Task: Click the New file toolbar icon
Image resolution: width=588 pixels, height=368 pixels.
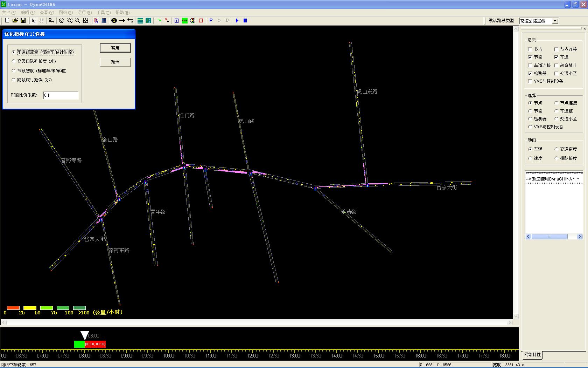Action: point(7,21)
